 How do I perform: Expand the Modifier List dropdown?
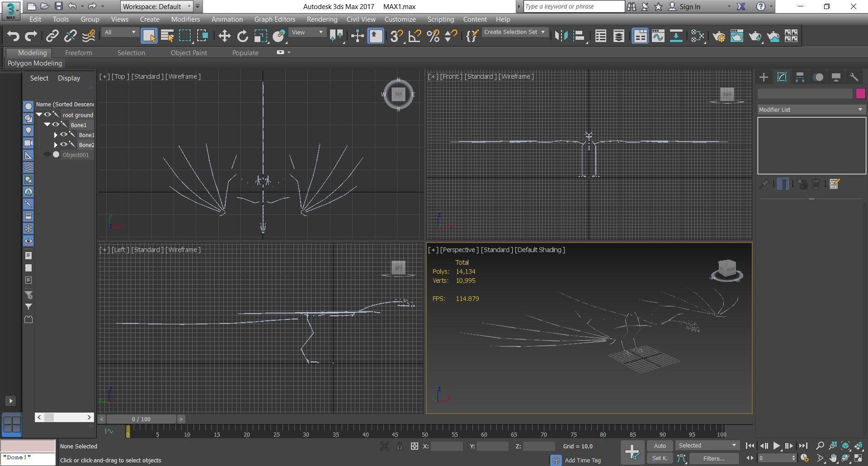click(x=811, y=109)
